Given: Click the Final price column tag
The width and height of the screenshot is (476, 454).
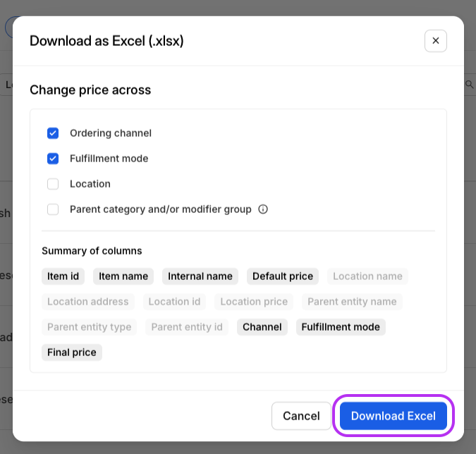Looking at the screenshot, I should pos(72,352).
